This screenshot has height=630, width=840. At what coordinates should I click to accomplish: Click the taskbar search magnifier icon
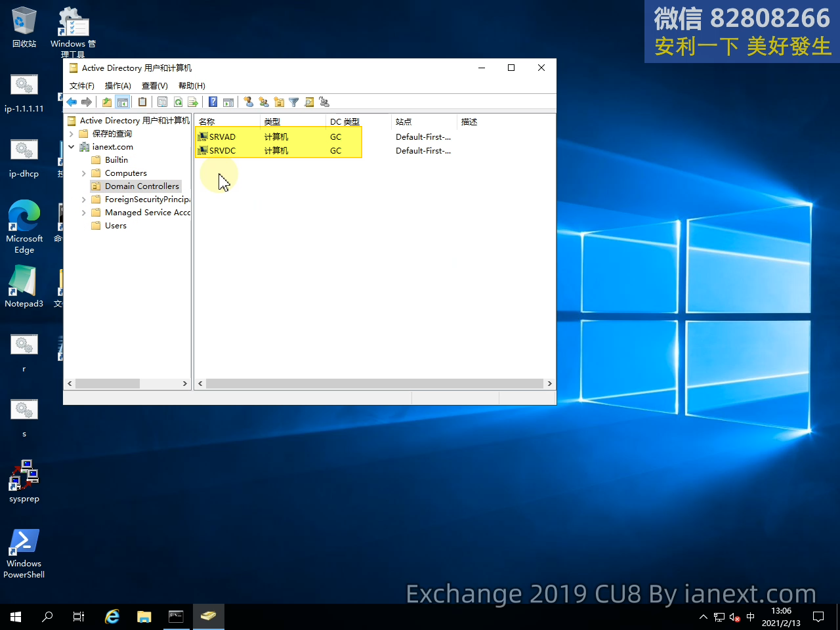pyautogui.click(x=47, y=617)
